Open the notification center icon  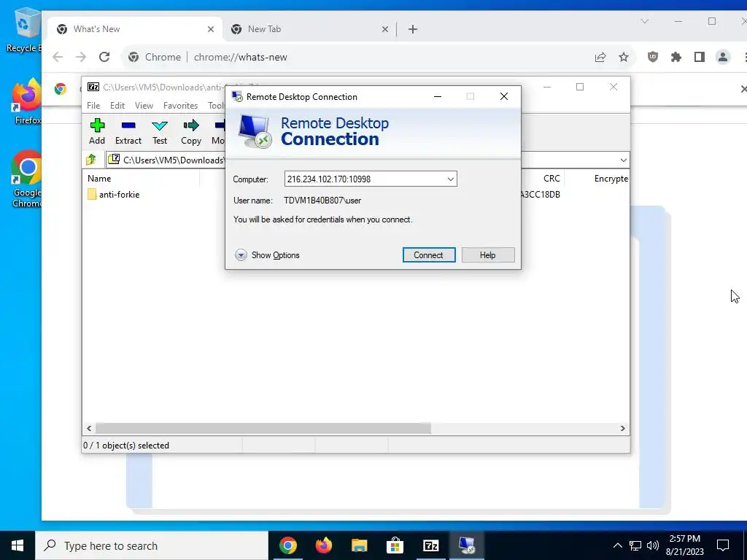(x=723, y=545)
